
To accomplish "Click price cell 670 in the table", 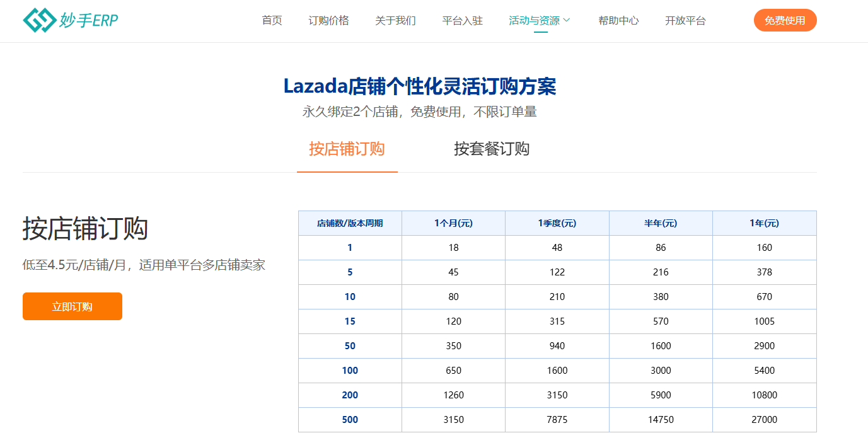I will click(x=764, y=297).
